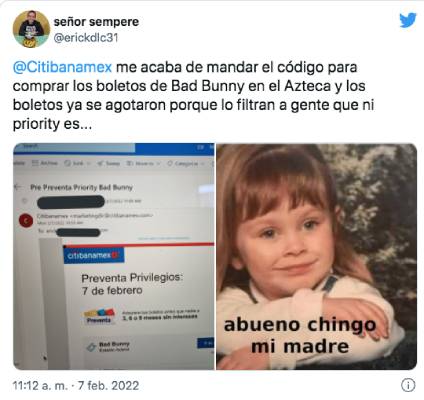Click the colorful Preventa logo
Viewport: 424px width, 400px height.
pyautogui.click(x=99, y=316)
